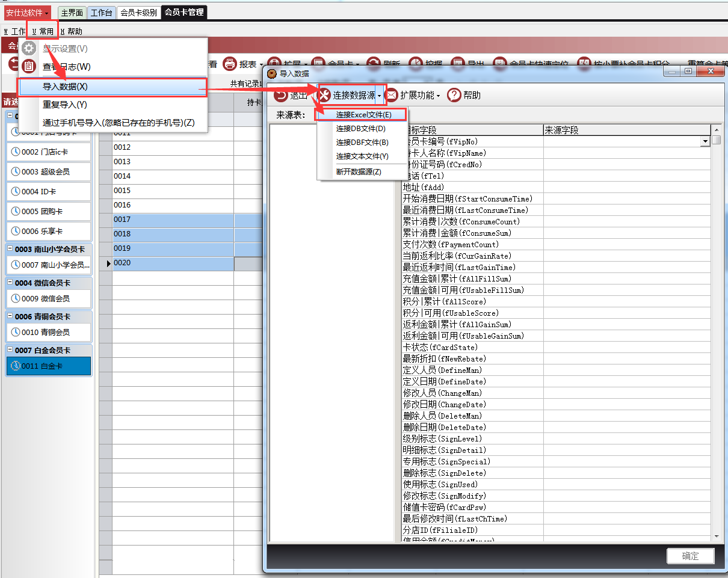The image size is (728, 578).
Task: Collapse the 0006 青铜会员卡 group
Action: point(11,316)
